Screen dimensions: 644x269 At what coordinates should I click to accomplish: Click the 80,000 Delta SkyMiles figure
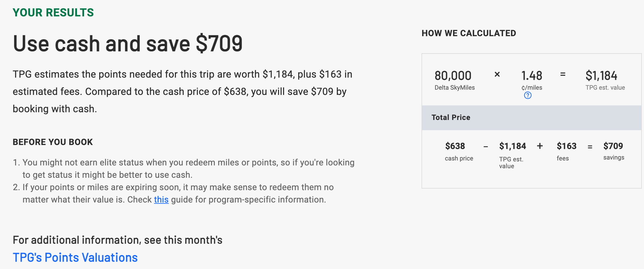click(453, 76)
